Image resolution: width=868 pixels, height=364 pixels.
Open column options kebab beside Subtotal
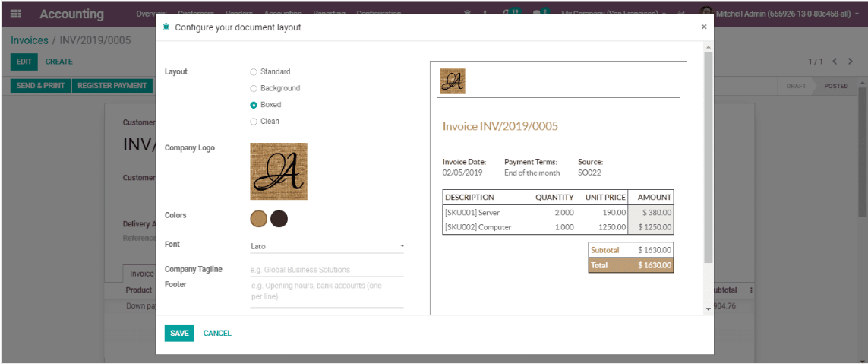click(750, 290)
